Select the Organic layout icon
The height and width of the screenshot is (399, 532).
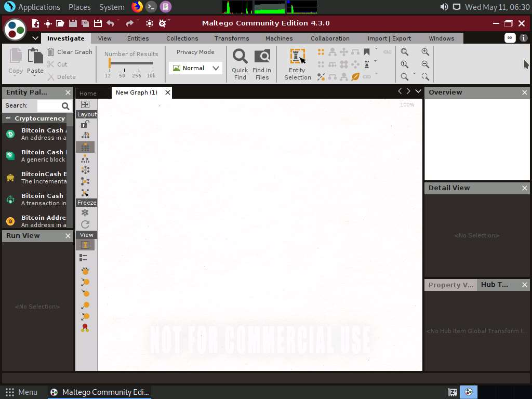pos(85,181)
